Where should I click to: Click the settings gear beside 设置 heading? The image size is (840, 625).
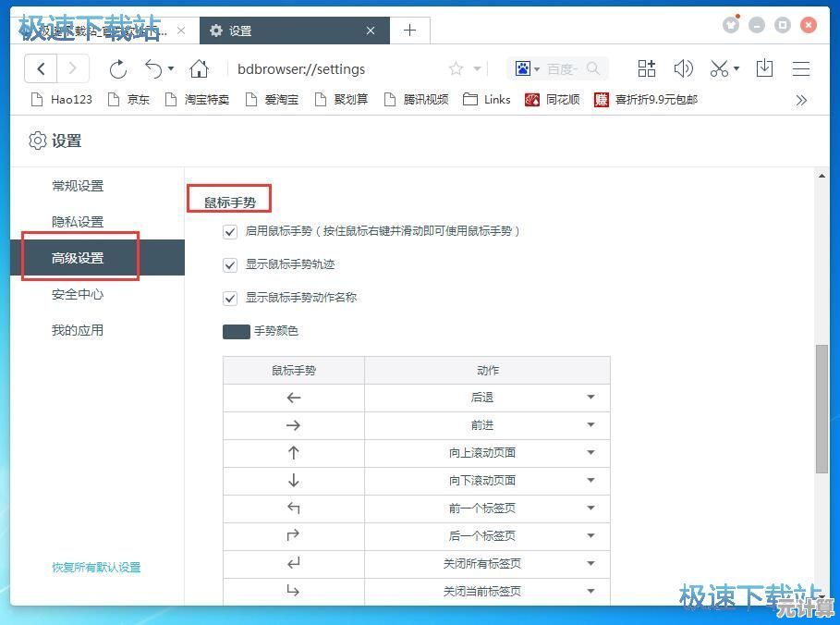37,141
